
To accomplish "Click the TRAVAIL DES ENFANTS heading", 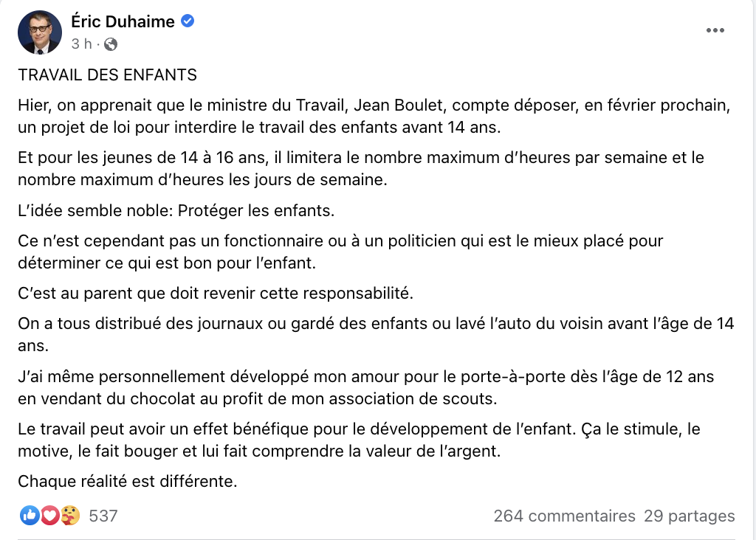I will tap(108, 75).
